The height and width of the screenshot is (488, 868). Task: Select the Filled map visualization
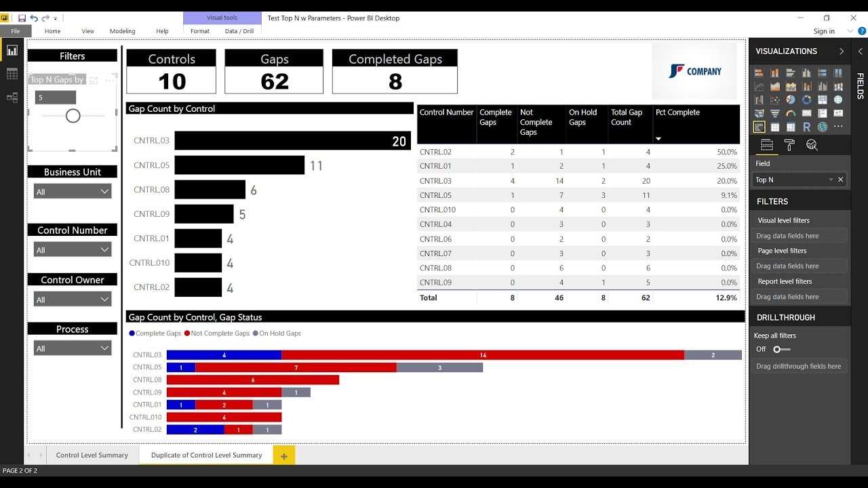(759, 113)
